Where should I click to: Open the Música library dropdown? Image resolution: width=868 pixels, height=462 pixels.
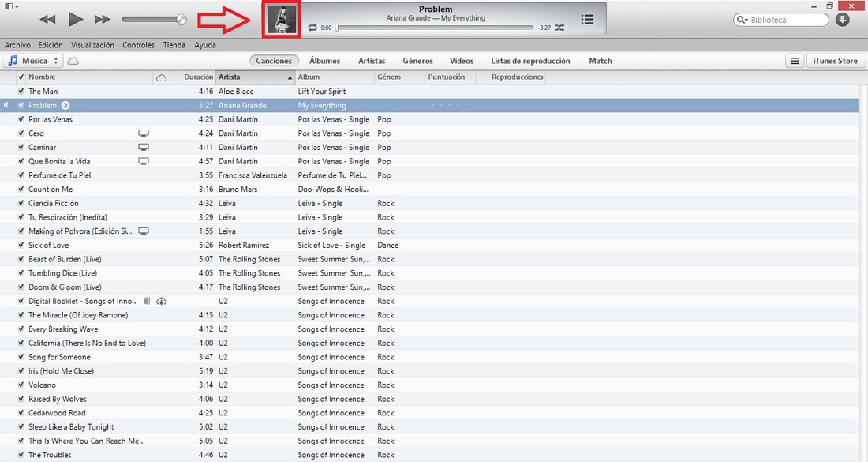coord(33,61)
